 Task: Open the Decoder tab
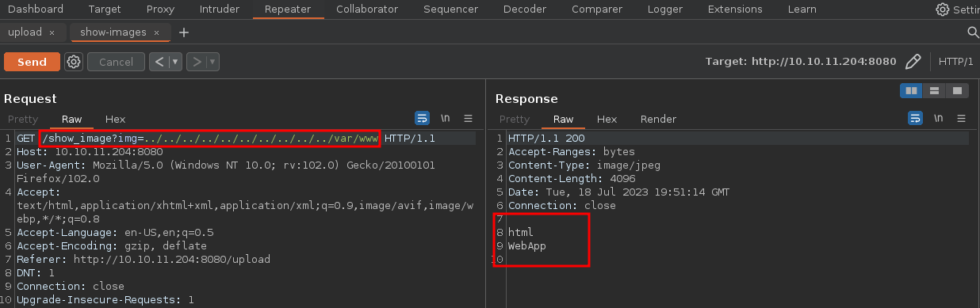pyautogui.click(x=524, y=10)
